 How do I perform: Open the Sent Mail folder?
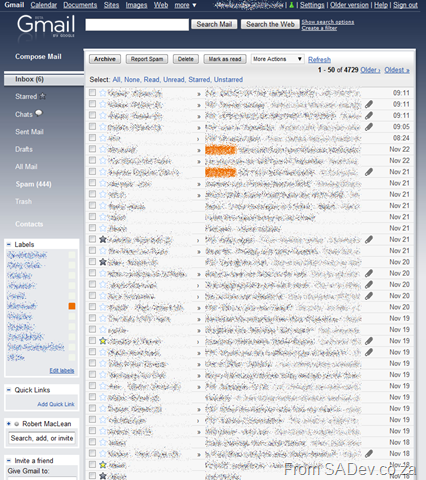(x=29, y=132)
